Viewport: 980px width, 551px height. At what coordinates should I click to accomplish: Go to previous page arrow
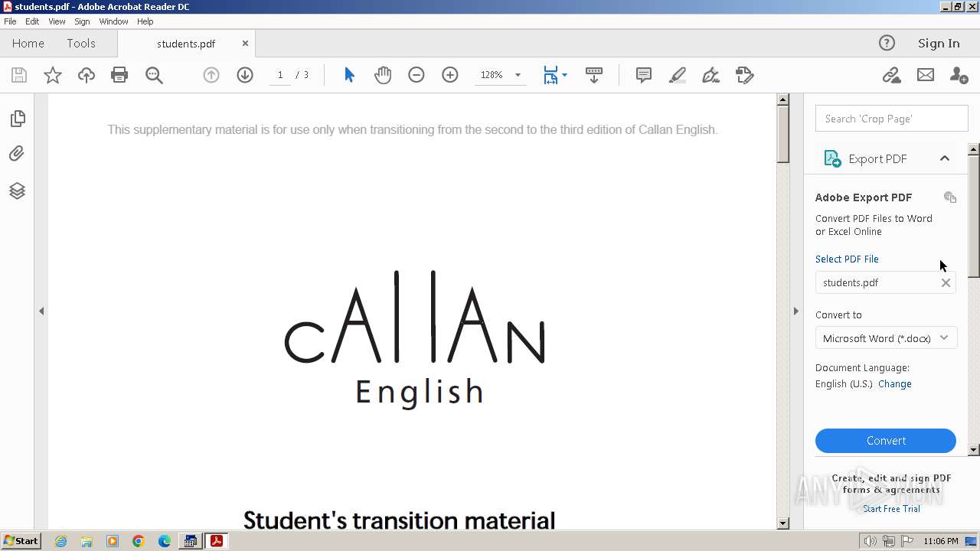point(211,75)
